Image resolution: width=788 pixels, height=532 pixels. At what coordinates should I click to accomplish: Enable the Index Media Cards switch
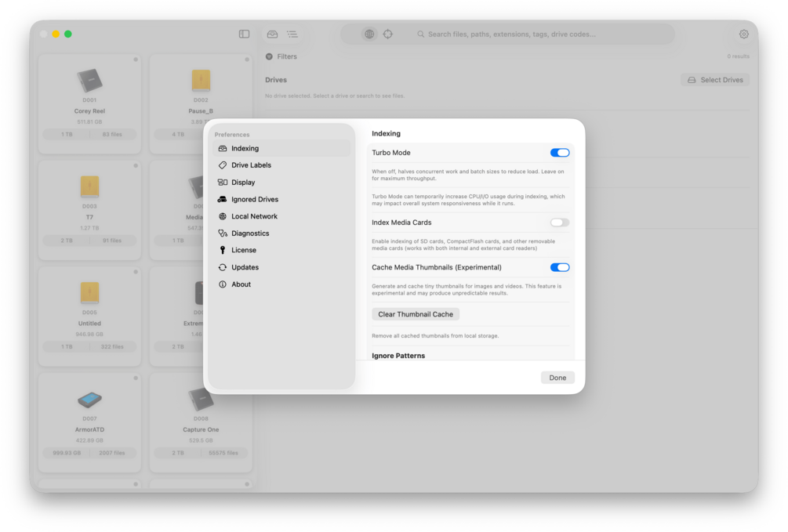coord(559,223)
